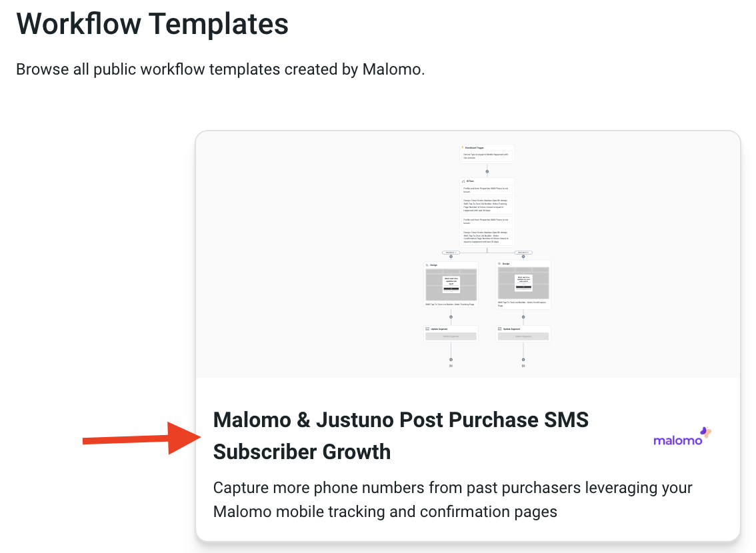Open right Select Segment dropdown
Screen dimensions: 756x553
(523, 336)
